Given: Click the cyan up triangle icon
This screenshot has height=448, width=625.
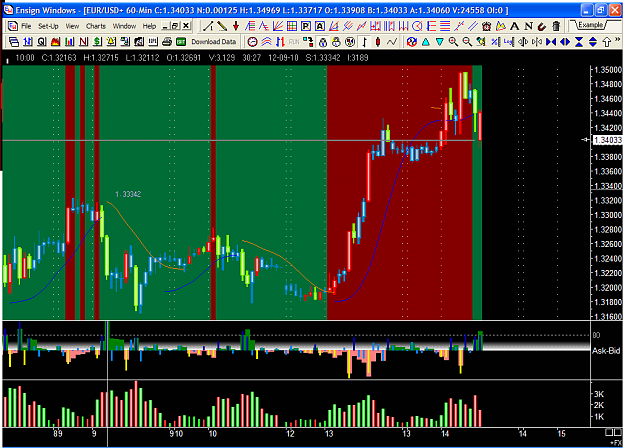Looking at the screenshot, I should 426,42.
